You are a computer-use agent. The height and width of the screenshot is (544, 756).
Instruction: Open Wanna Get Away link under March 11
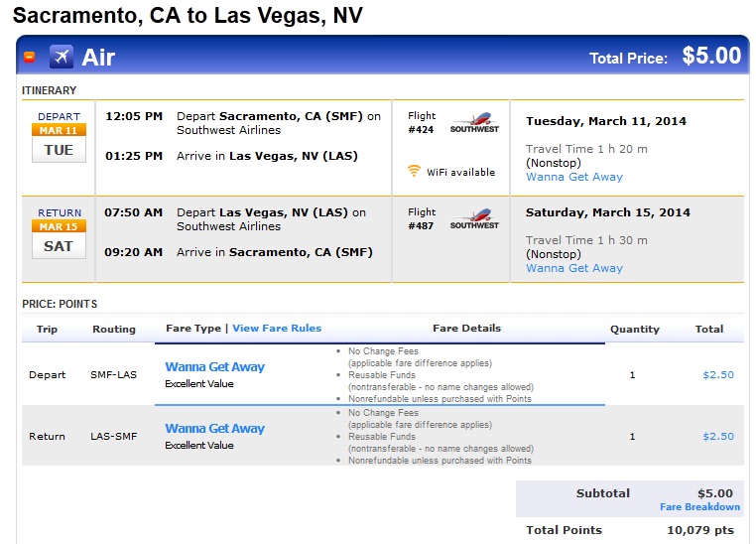(x=574, y=177)
